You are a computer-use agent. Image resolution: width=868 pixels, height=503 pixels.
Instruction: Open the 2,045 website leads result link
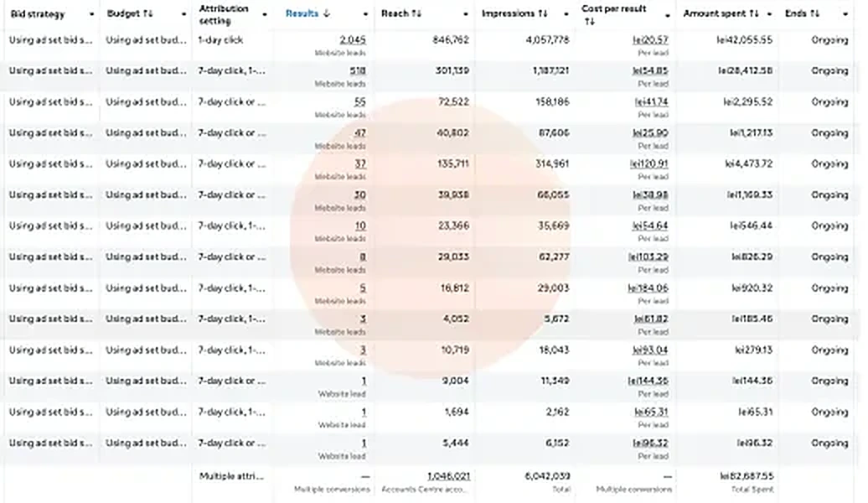[353, 40]
